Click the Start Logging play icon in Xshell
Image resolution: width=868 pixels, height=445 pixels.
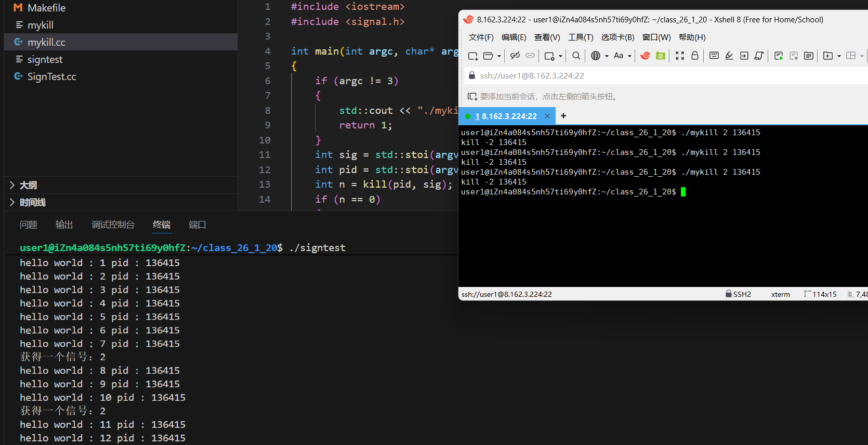click(x=779, y=56)
